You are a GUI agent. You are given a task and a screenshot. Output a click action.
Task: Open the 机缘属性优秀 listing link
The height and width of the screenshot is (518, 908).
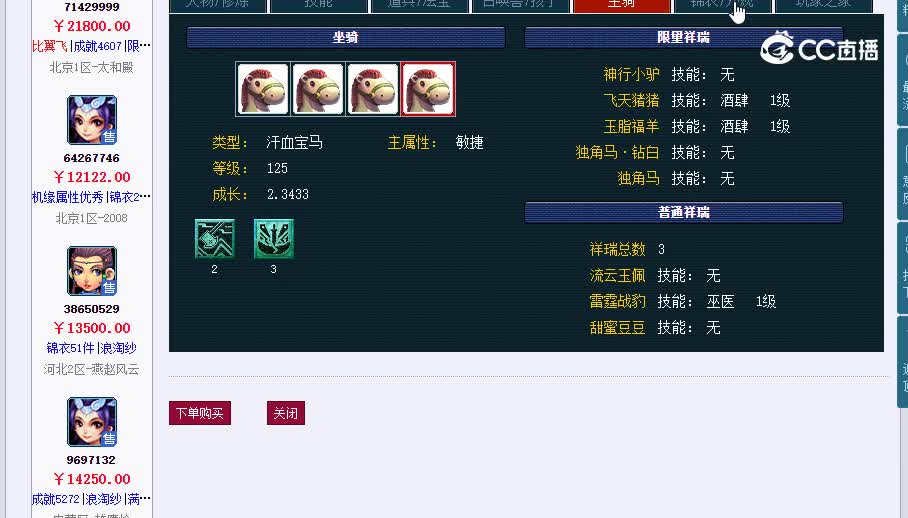[x=68, y=197]
